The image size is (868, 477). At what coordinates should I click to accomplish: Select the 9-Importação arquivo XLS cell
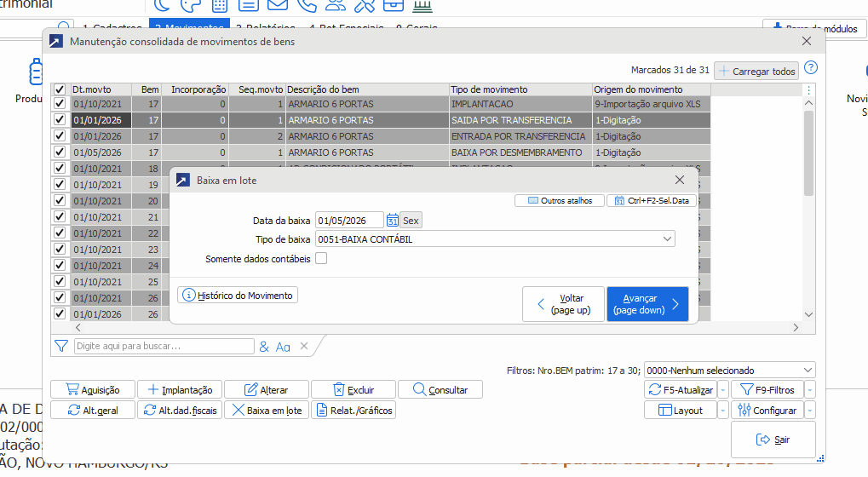coord(651,103)
